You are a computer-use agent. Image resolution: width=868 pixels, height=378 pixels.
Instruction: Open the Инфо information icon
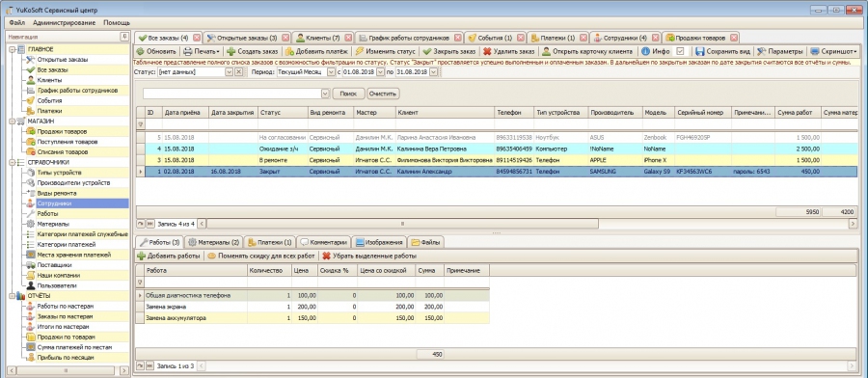(645, 51)
